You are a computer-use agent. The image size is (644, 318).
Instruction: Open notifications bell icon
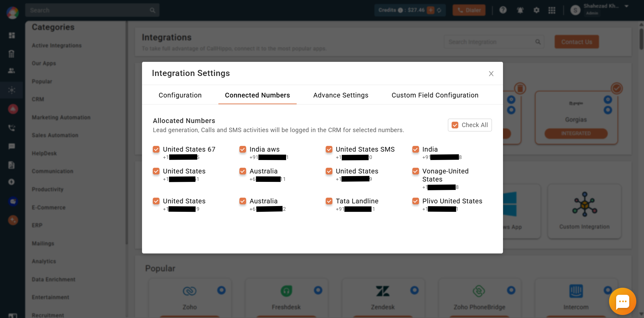[520, 10]
